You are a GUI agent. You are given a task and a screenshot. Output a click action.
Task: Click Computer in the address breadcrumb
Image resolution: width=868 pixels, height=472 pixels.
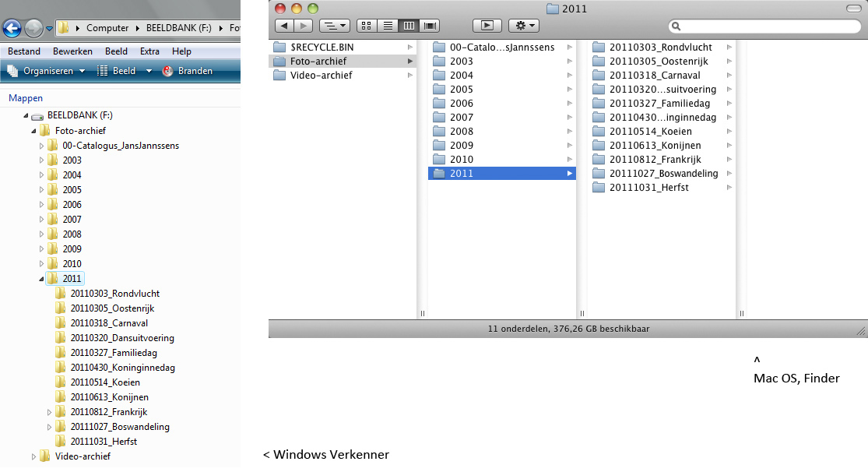pyautogui.click(x=107, y=28)
